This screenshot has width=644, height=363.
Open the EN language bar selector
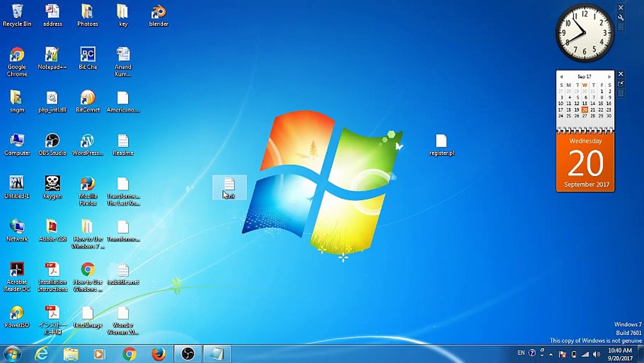(521, 353)
